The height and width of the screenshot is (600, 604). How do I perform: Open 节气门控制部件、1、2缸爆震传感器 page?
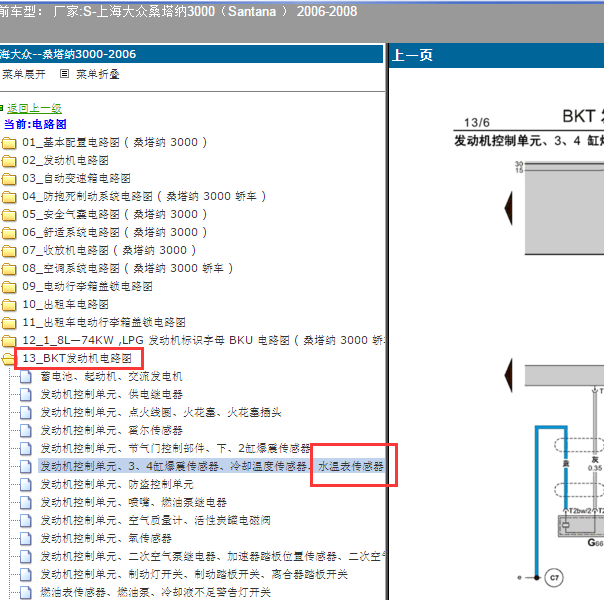pos(175,449)
